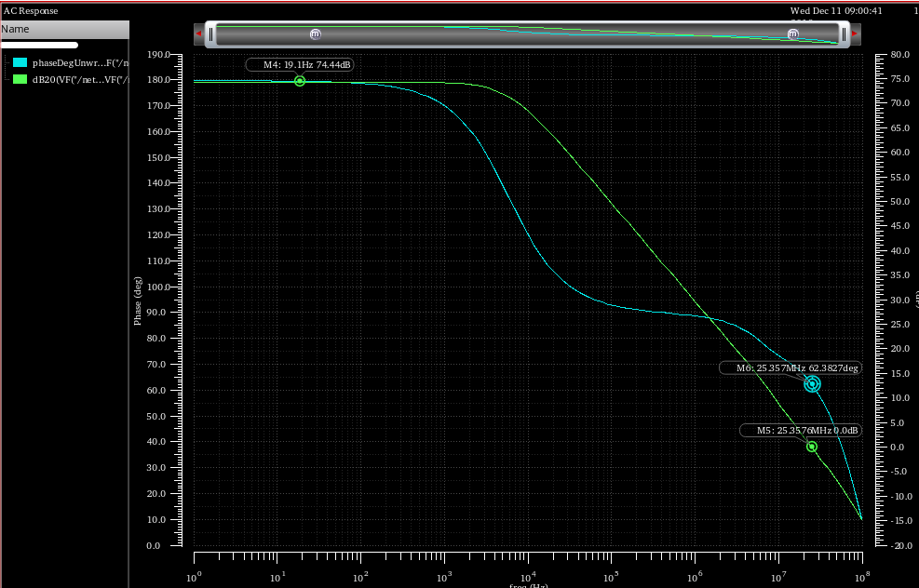This screenshot has height=588, width=919.
Task: Click the timestamp Wed Dec 11 09:00:41
Action: pyautogui.click(x=836, y=10)
